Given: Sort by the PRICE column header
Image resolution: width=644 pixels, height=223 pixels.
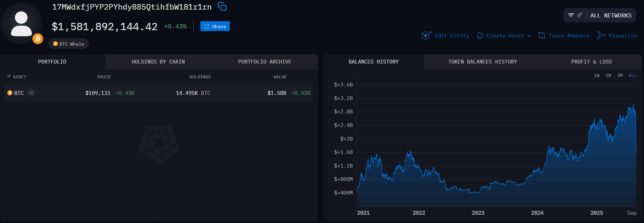Looking at the screenshot, I should 104,77.
